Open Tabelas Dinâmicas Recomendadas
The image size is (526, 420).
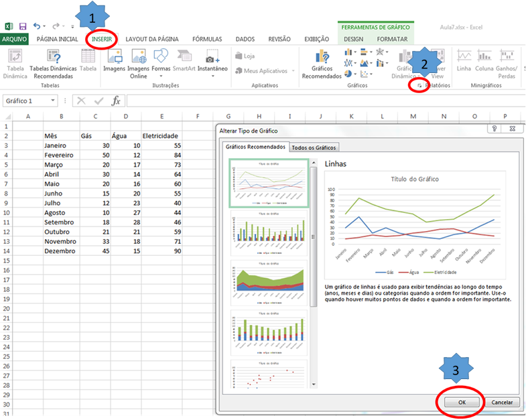coord(54,64)
